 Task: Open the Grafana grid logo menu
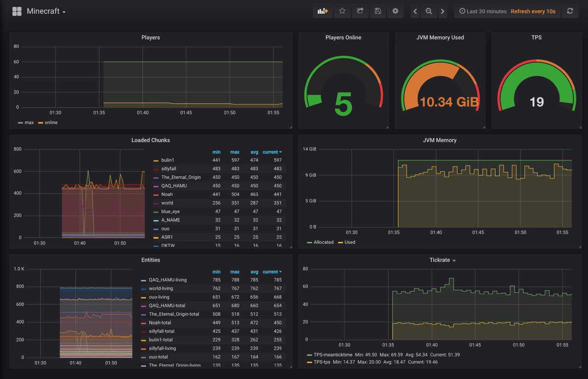coord(17,11)
